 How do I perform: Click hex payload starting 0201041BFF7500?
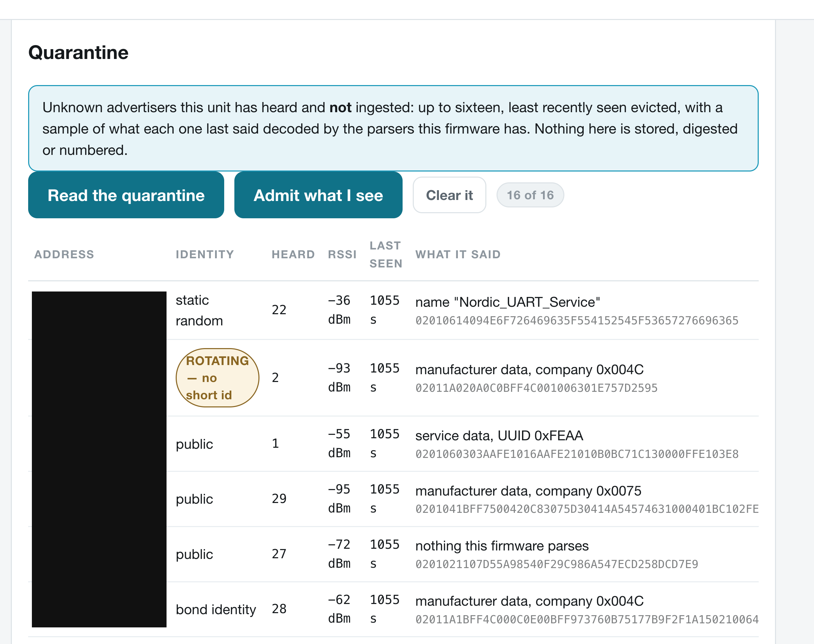point(587,509)
